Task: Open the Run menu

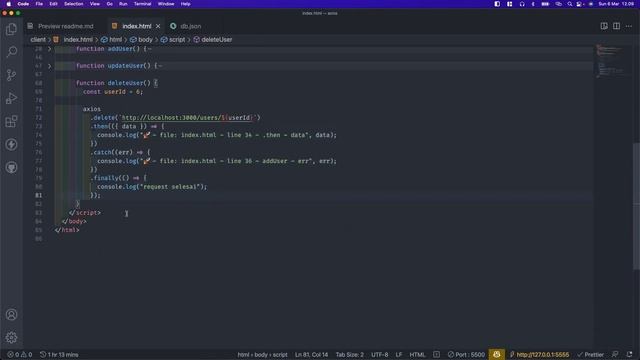Action: [x=123, y=4]
